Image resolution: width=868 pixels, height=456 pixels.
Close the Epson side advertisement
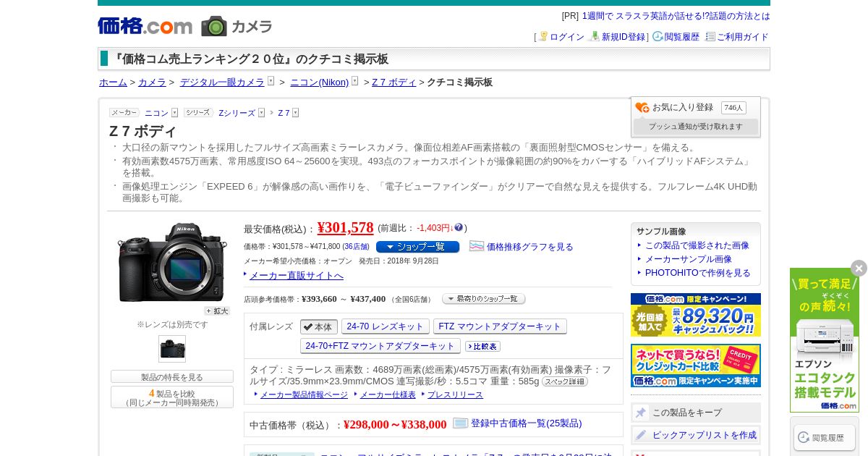click(x=859, y=269)
